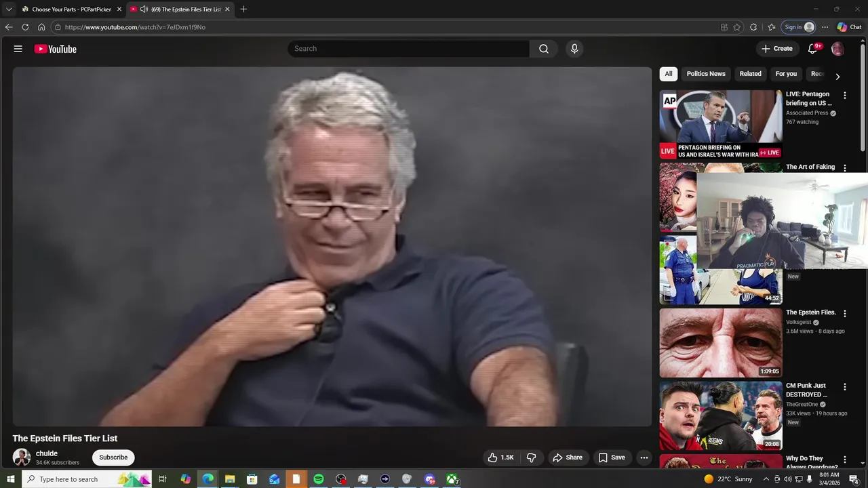Open the browser home page

pyautogui.click(x=41, y=27)
